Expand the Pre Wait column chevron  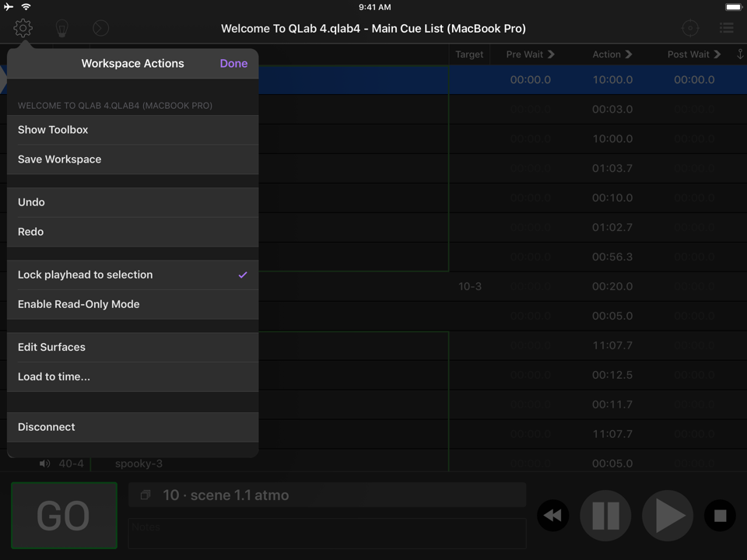[x=551, y=54]
